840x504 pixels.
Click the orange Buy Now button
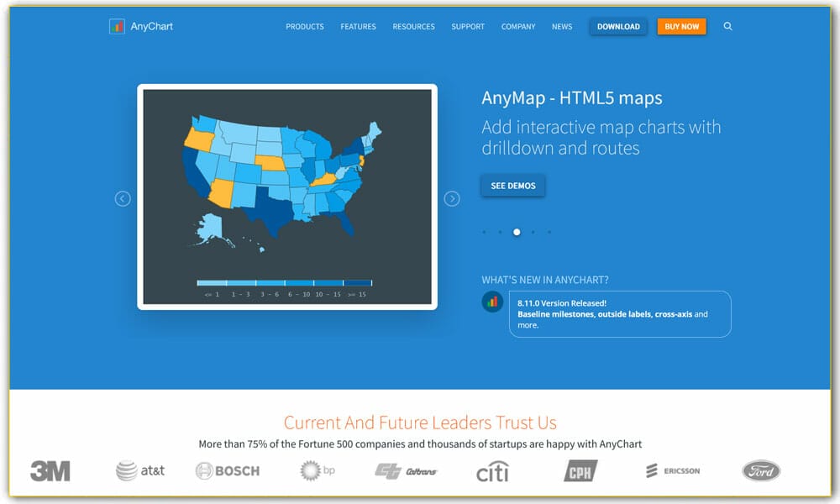pyautogui.click(x=681, y=27)
